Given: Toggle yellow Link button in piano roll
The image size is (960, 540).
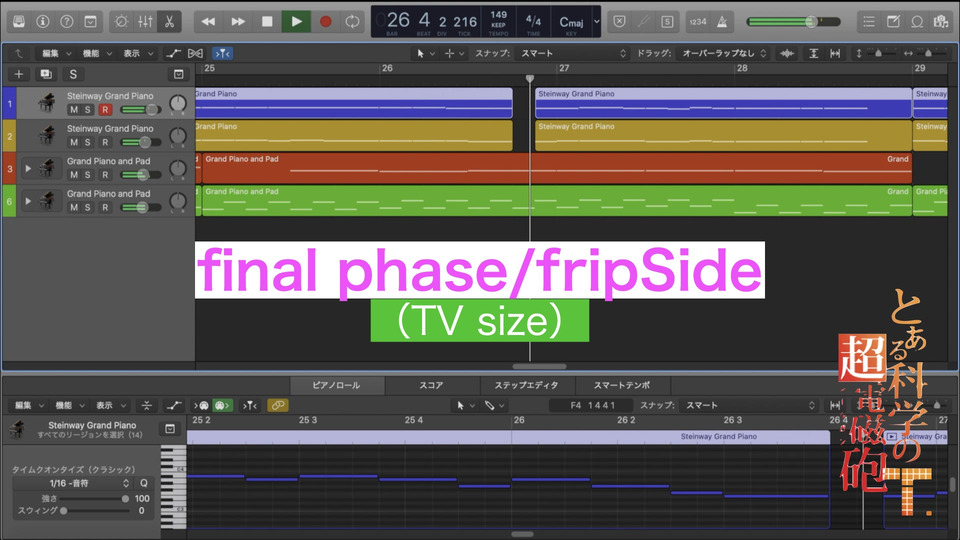Looking at the screenshot, I should click(277, 405).
